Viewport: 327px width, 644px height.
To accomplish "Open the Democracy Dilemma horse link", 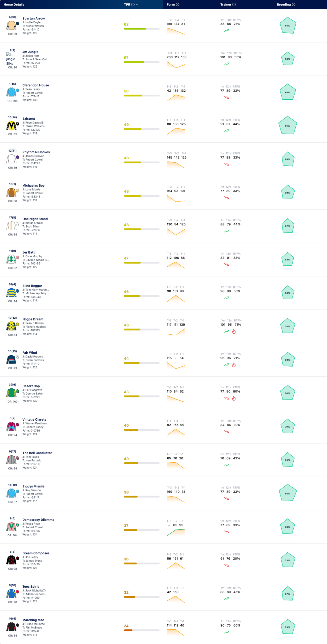I will coord(38,520).
